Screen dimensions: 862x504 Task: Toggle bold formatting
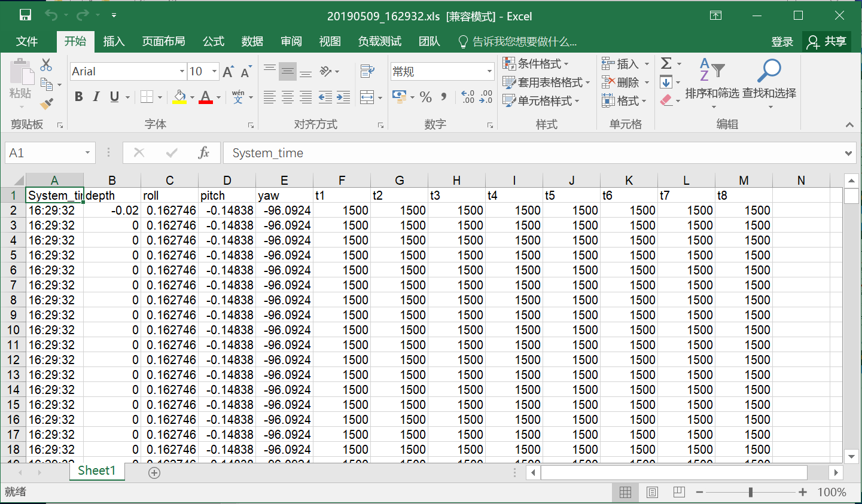tap(78, 97)
